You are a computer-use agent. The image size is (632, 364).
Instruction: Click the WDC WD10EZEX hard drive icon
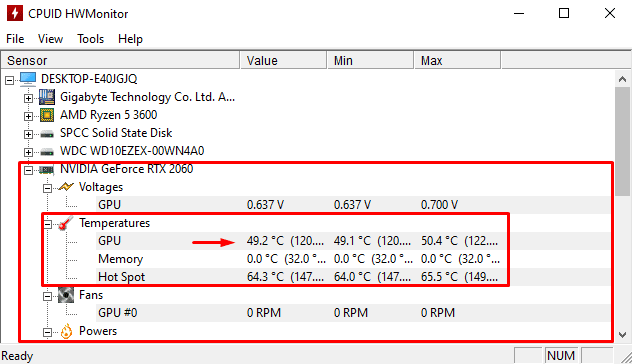point(47,152)
